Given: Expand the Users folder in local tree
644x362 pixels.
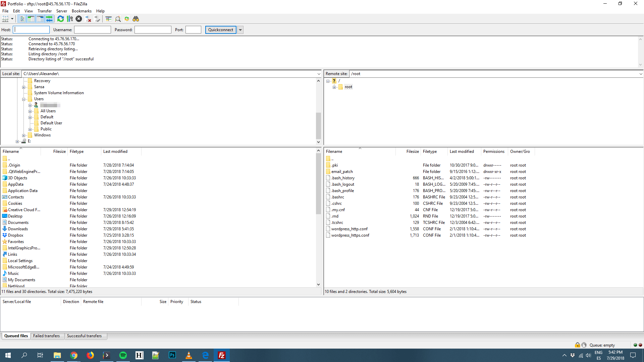Looking at the screenshot, I should [x=24, y=99].
